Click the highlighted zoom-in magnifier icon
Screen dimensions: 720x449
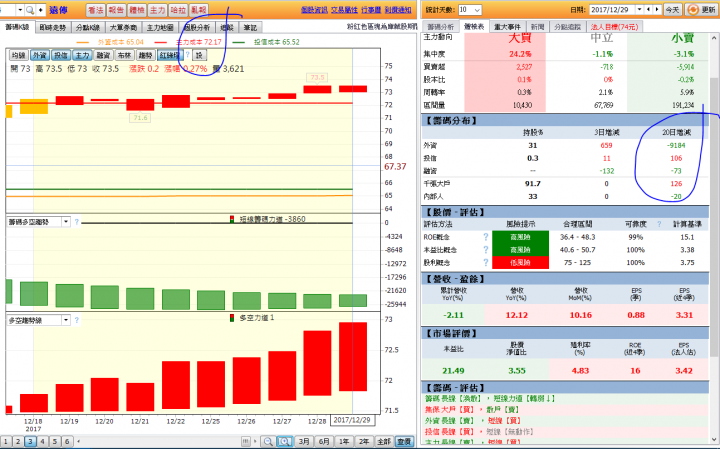[x=285, y=442]
